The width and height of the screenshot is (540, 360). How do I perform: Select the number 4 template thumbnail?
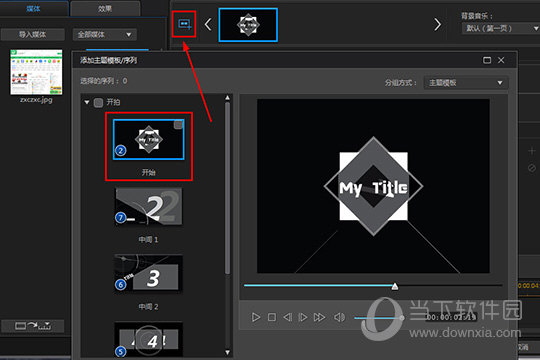(148, 340)
